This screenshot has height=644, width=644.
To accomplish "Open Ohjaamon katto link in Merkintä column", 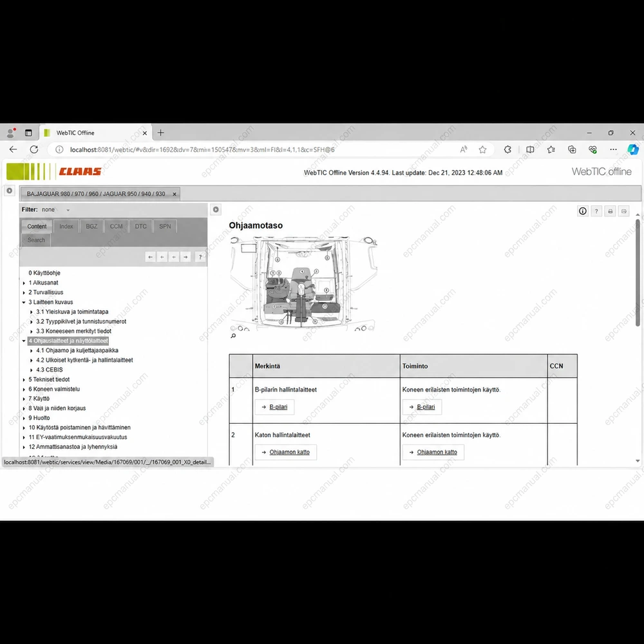I will (x=289, y=452).
